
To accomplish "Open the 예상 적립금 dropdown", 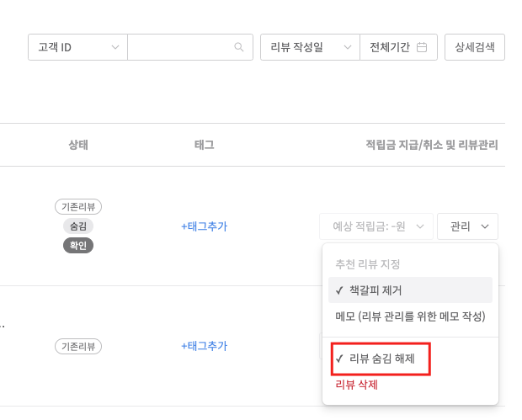I will (x=376, y=226).
